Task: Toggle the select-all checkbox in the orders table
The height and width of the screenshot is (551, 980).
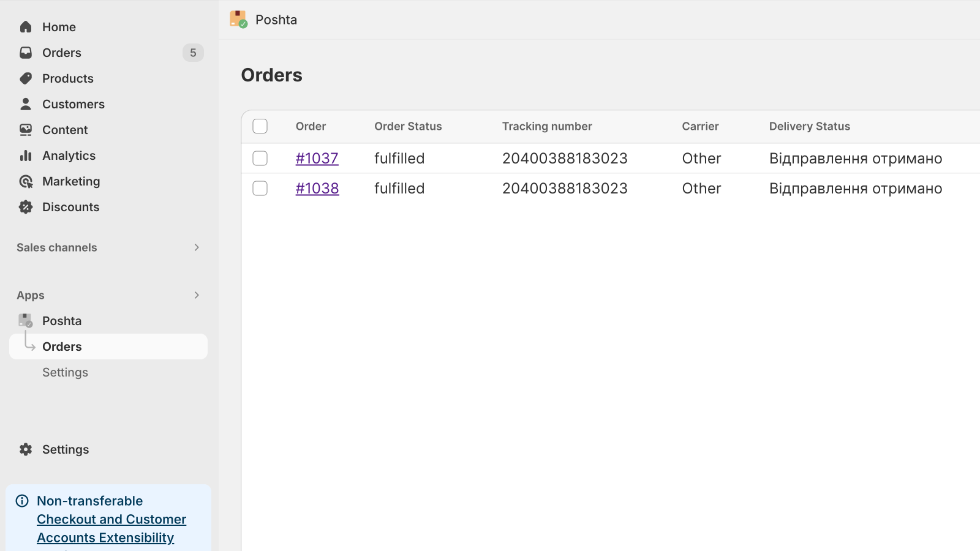Action: tap(260, 126)
